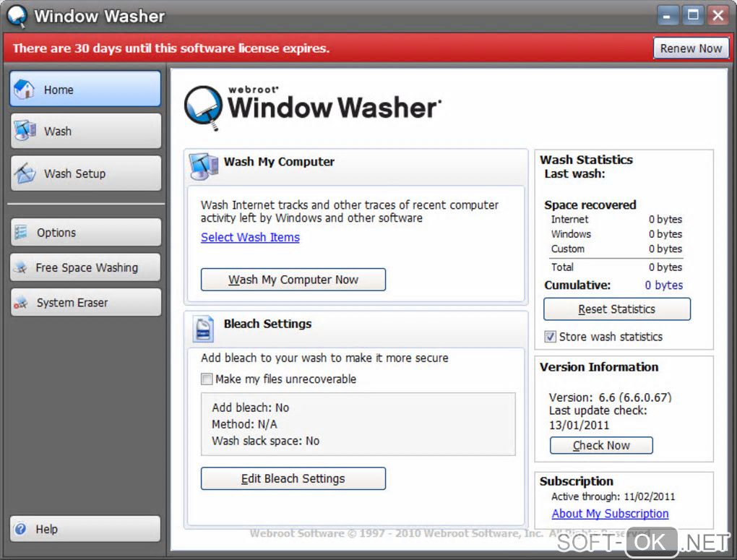Click Active through 11/02/2011 text

tap(613, 496)
